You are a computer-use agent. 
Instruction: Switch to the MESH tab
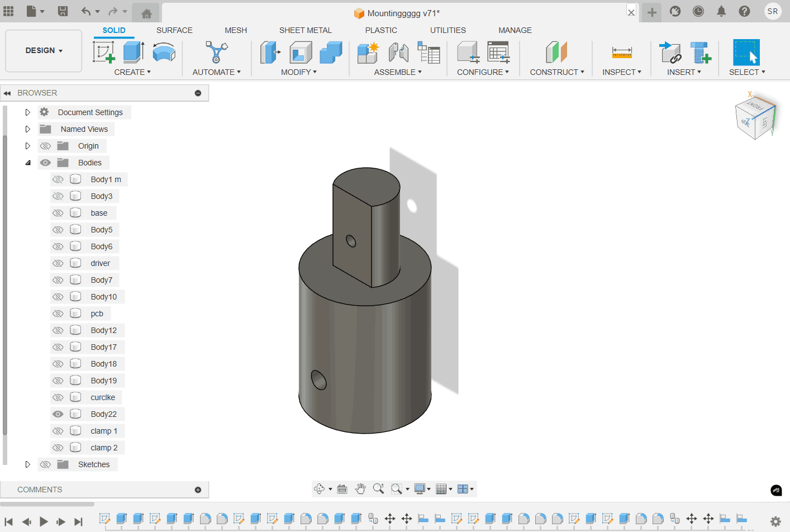[236, 30]
